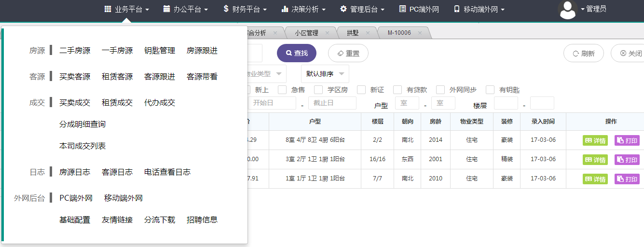Check the 学区房 filter box
This screenshot has height=247, width=644.
coord(318,90)
